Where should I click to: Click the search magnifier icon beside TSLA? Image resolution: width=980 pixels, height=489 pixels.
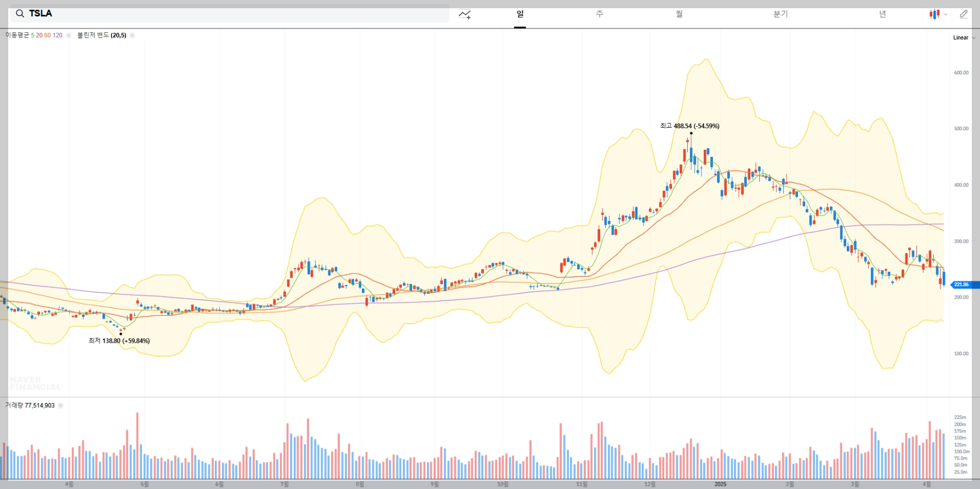click(20, 14)
